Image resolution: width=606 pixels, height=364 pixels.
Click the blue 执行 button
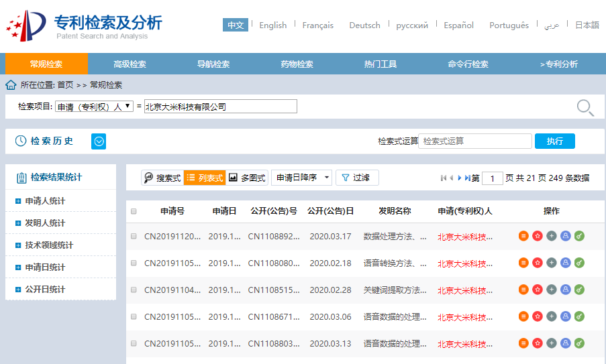[x=554, y=141]
